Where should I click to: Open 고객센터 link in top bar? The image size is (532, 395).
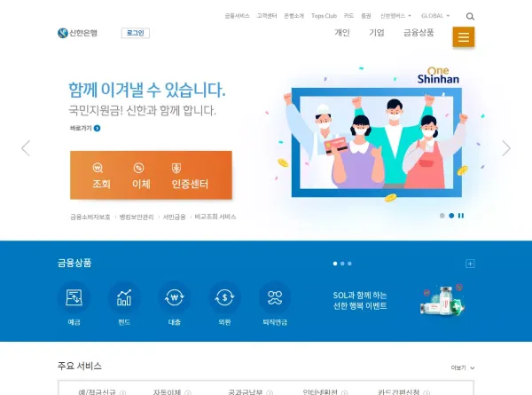click(x=267, y=16)
